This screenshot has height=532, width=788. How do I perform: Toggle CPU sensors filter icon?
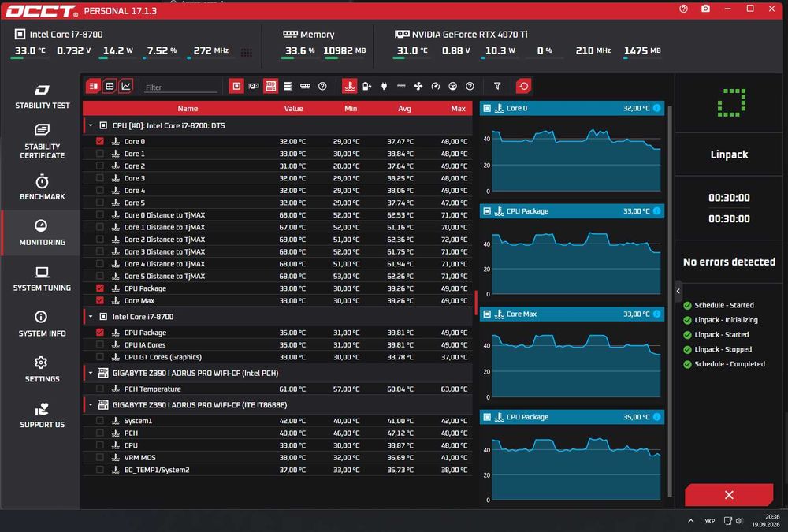(x=236, y=86)
